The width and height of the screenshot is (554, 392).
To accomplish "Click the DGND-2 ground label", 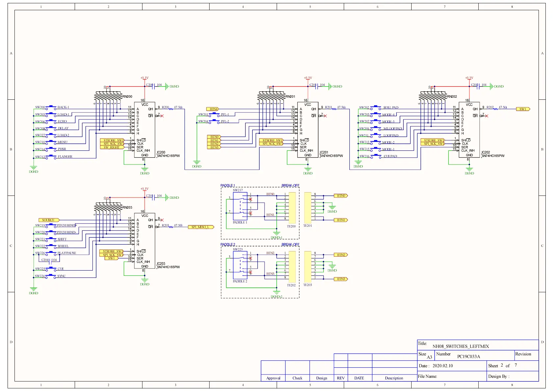I will 276,297.
